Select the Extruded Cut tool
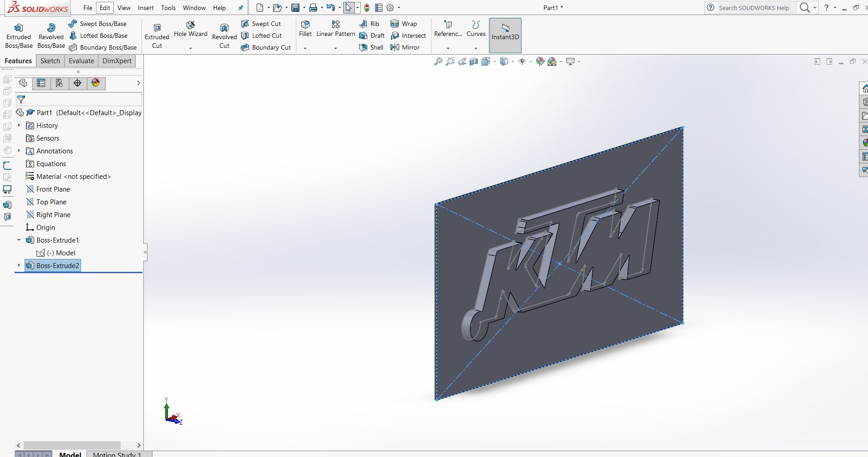The image size is (868, 457). (x=157, y=36)
